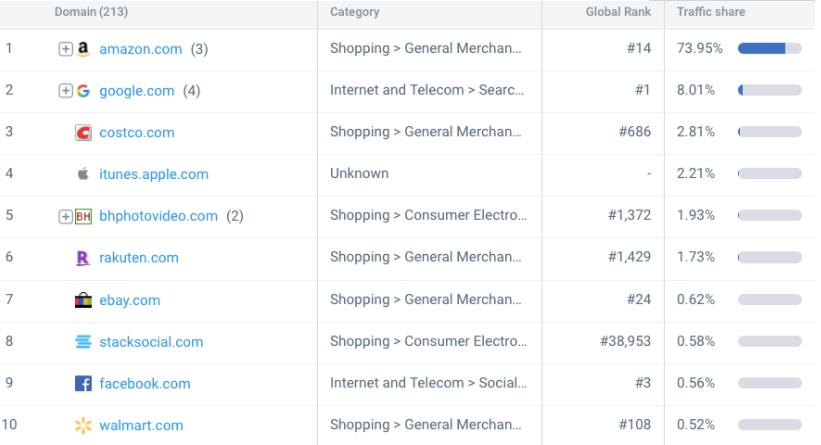The width and height of the screenshot is (821, 445).
Task: Click the Apple logo beside itunes.apple.com
Action: 84,174
